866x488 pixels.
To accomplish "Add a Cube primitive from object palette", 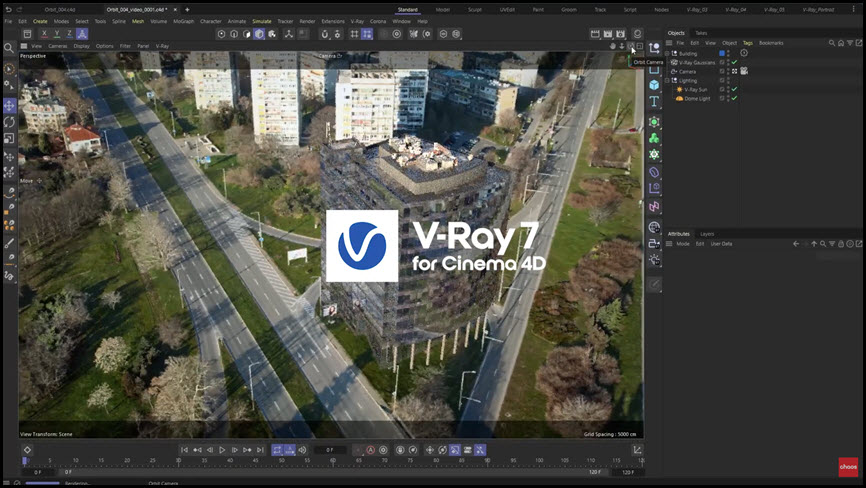I will click(x=654, y=85).
